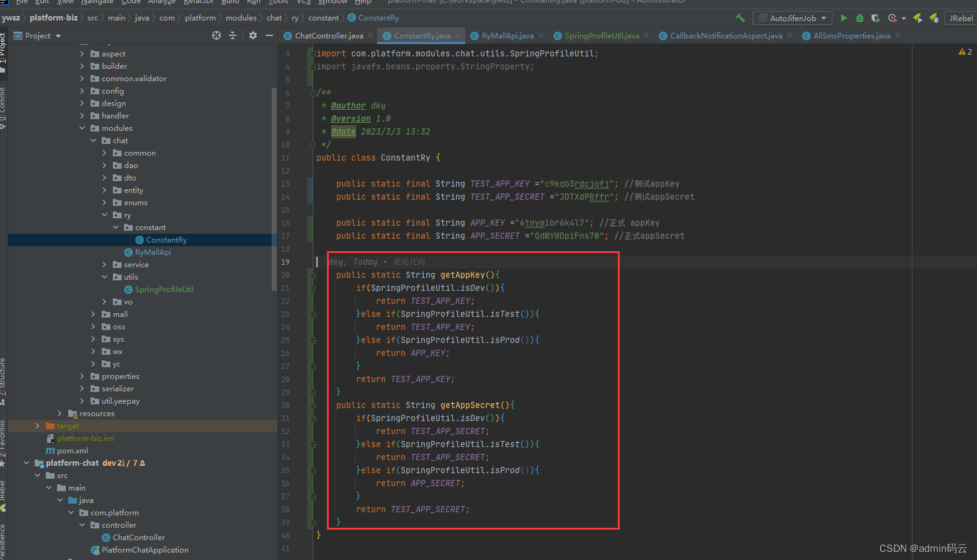
Task: Close the RyMallApi.java tab
Action: coord(541,35)
